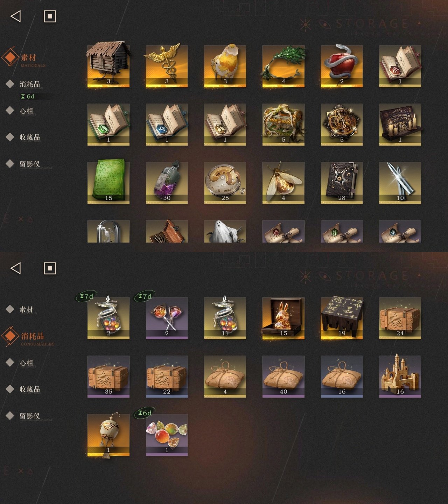Select the wooden hut item with count 3
The width and height of the screenshot is (448, 504).
[108, 65]
